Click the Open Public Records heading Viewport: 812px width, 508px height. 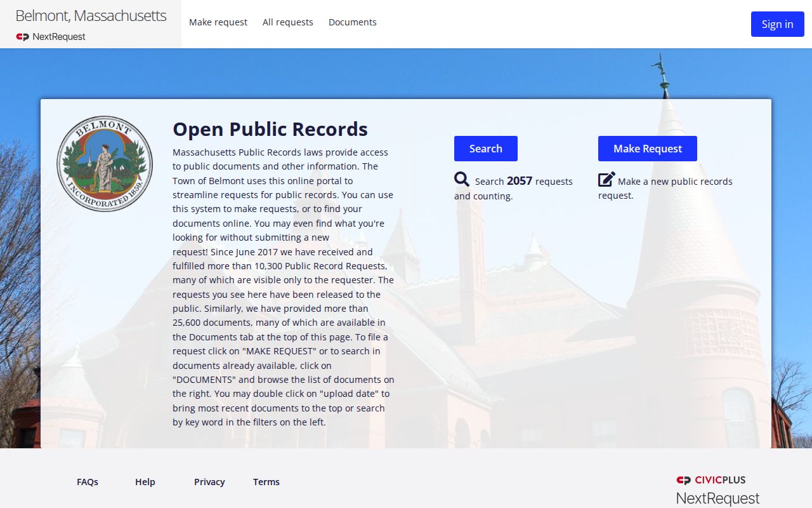click(x=270, y=129)
